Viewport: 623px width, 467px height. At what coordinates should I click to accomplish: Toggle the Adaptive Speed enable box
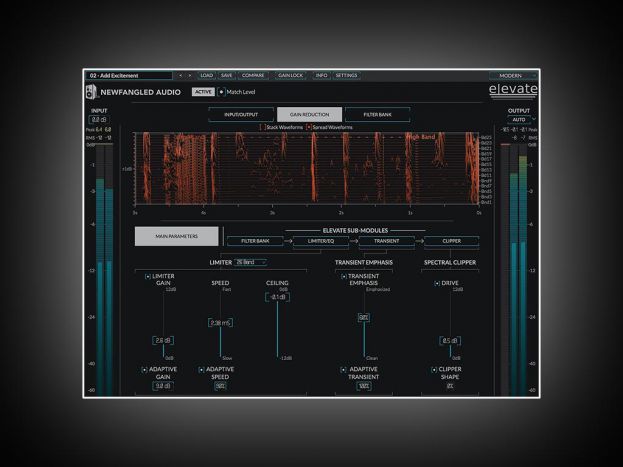point(201,370)
